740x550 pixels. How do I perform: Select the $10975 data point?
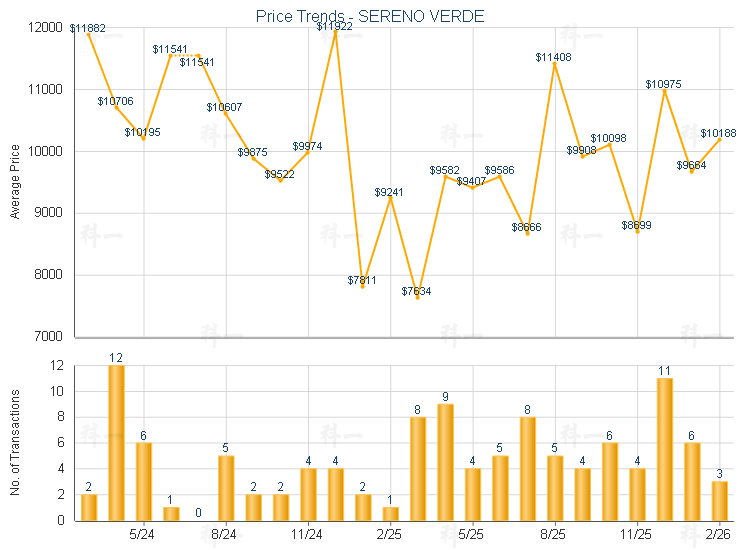[x=664, y=90]
